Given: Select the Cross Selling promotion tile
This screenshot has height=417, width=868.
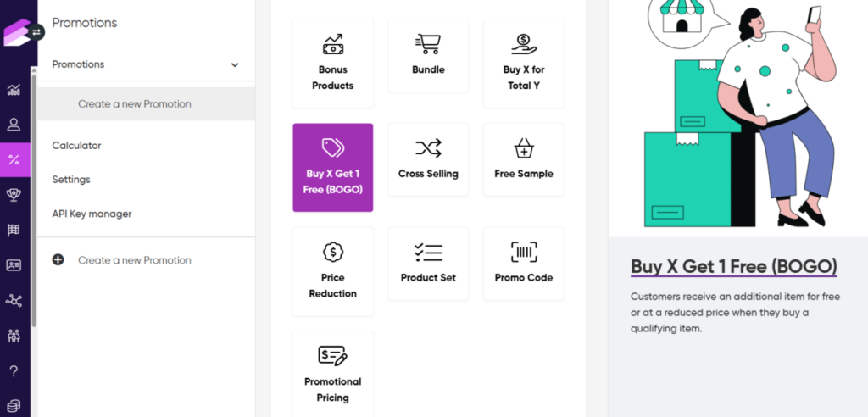Looking at the screenshot, I should [x=428, y=159].
